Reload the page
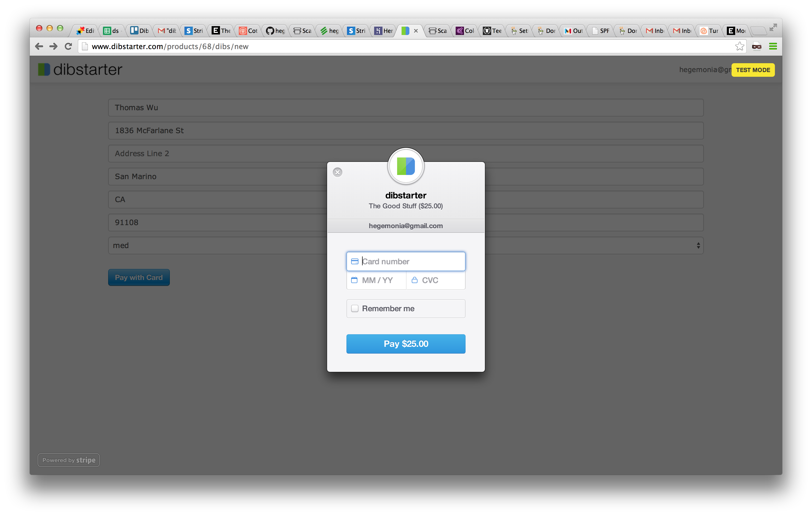 [x=68, y=46]
